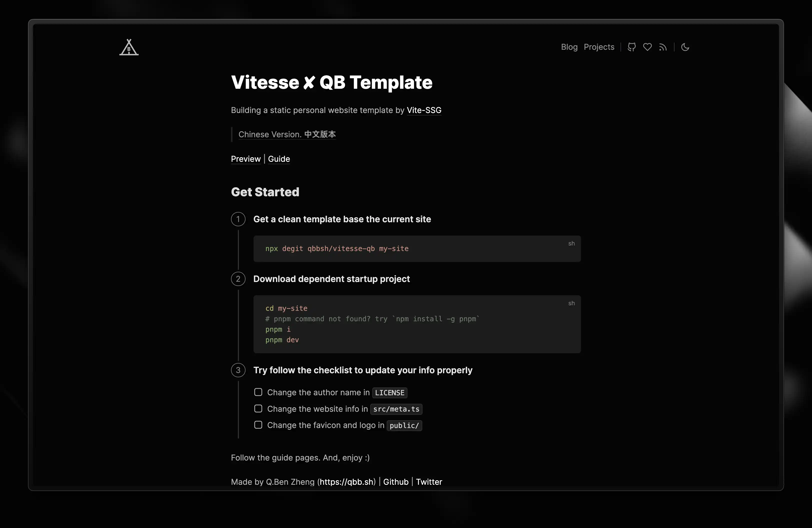The image size is (812, 528).
Task: Click the site logo icon
Action: (129, 47)
